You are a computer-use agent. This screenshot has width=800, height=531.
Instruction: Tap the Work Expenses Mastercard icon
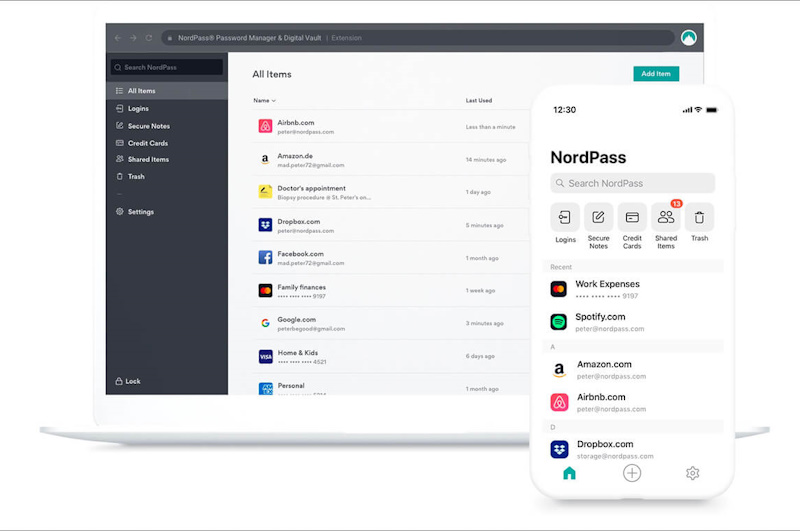tap(559, 289)
